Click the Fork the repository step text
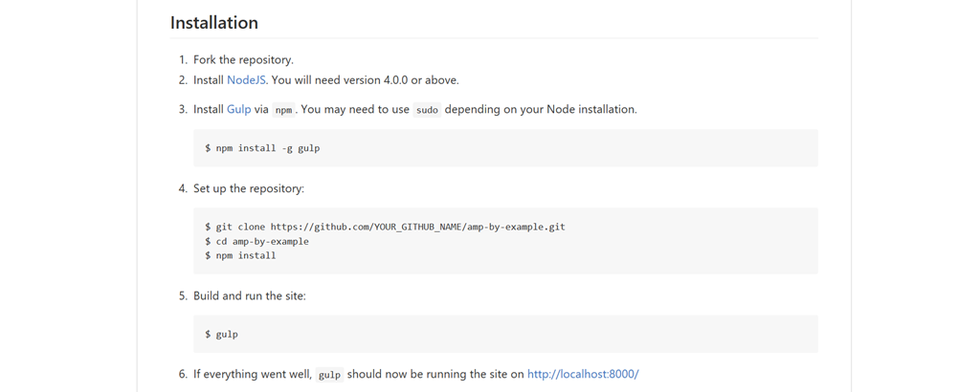Image resolution: width=980 pixels, height=392 pixels. (x=243, y=60)
